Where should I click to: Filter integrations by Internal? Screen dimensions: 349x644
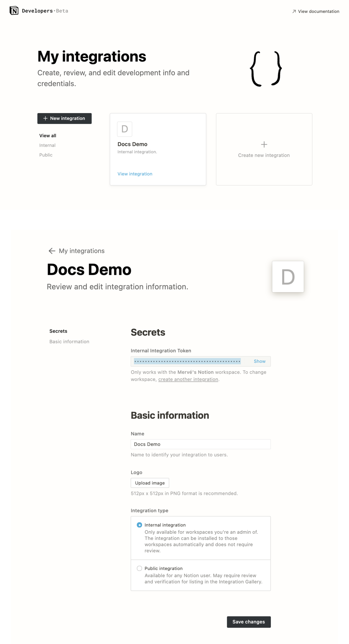47,145
